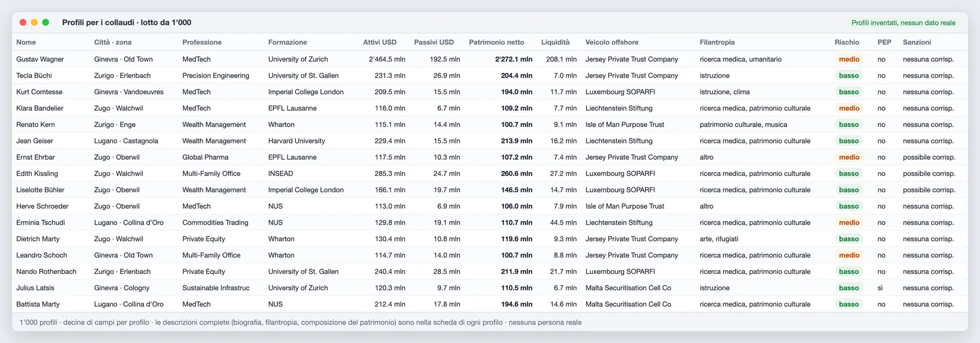Click the medio risk badge for Klara Bandelier
The height and width of the screenshot is (343, 980).
click(x=849, y=108)
